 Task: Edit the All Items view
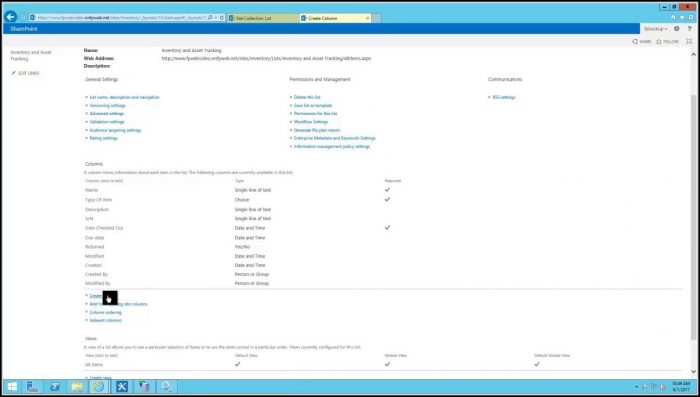pyautogui.click(x=94, y=365)
